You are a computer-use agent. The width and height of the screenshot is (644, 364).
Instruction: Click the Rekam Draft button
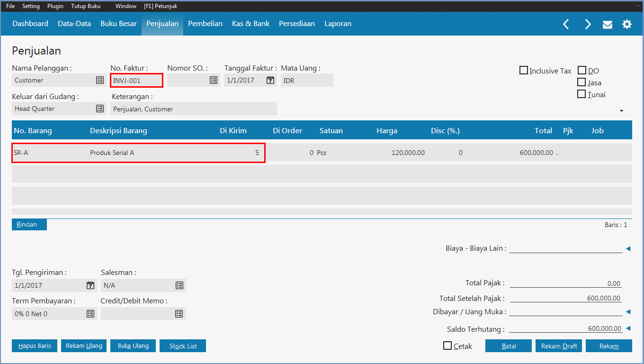pyautogui.click(x=559, y=346)
